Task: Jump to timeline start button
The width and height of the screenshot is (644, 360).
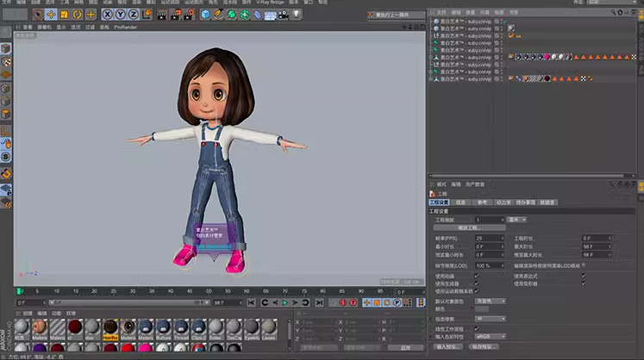Action: pos(251,302)
